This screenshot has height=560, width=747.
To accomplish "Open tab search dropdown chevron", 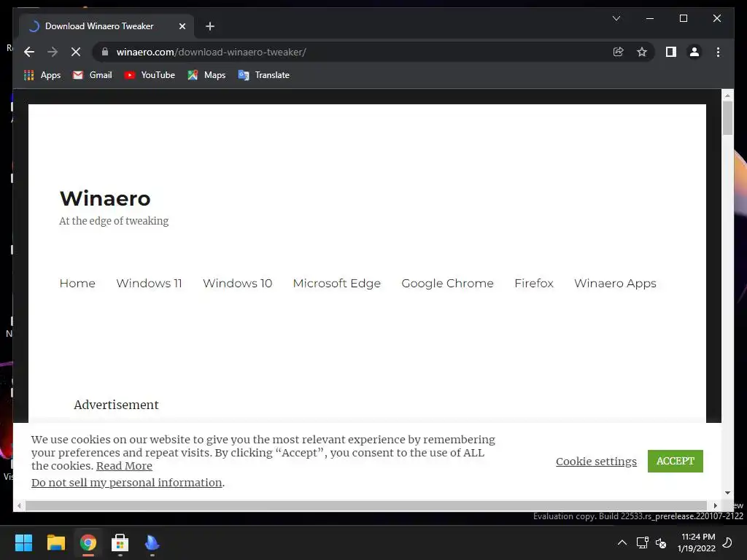I will [616, 18].
